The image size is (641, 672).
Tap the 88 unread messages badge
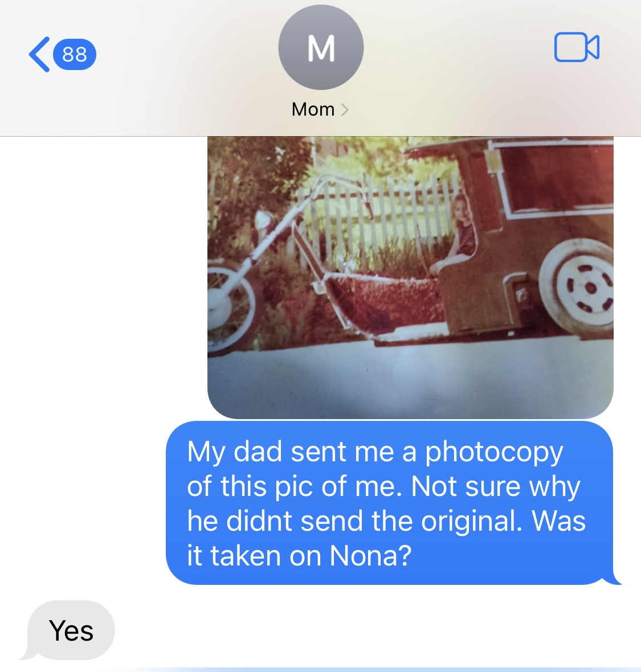point(75,55)
